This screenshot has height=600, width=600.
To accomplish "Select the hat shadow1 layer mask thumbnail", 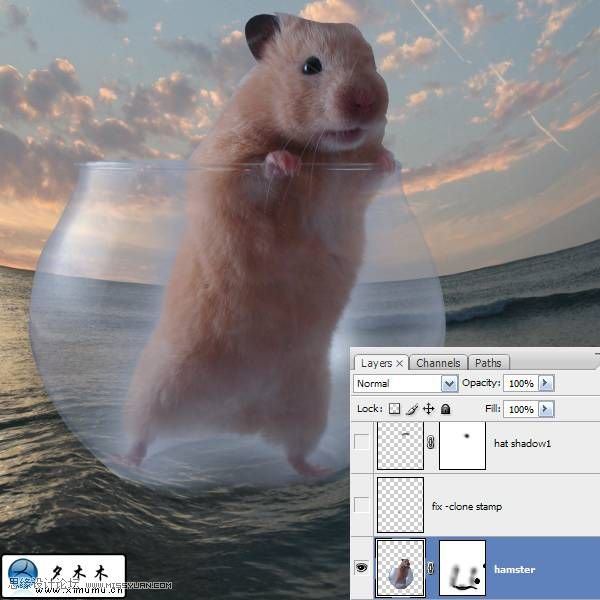I will click(x=462, y=445).
